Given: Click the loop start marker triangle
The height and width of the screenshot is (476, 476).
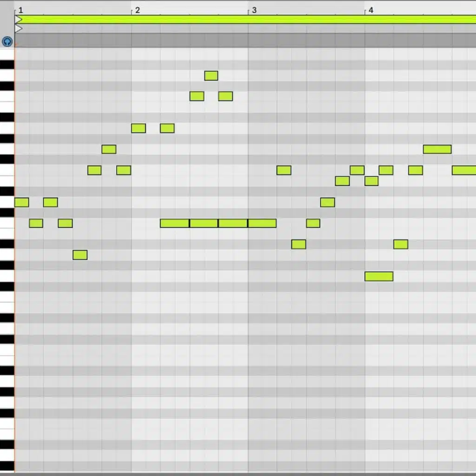Looking at the screenshot, I should point(19,20).
